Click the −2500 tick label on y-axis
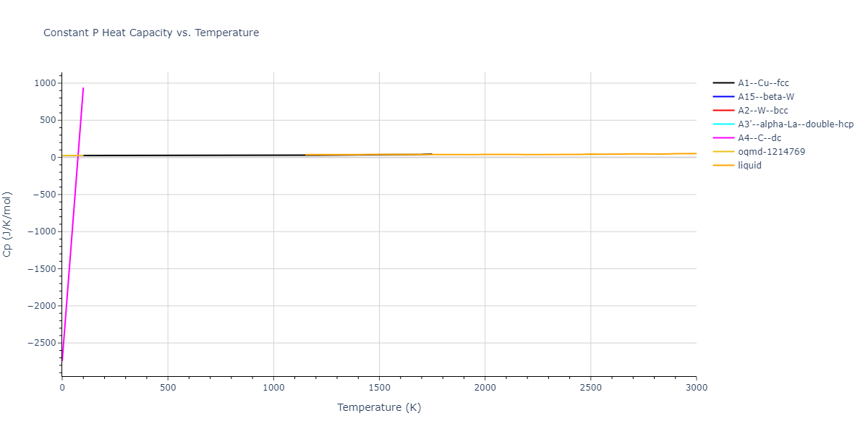This screenshot has width=868, height=434. (40, 343)
